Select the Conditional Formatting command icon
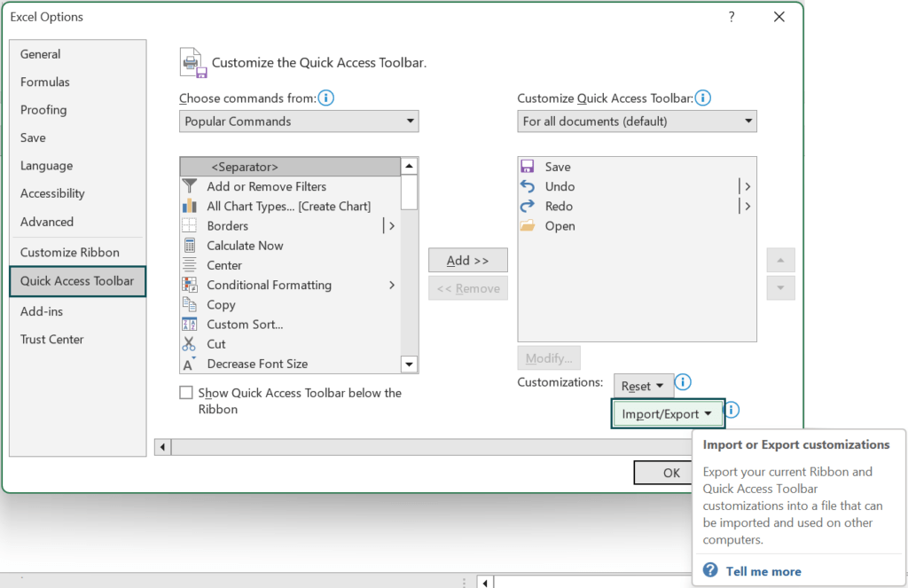Viewport: 908px width, 588px height. pos(189,285)
